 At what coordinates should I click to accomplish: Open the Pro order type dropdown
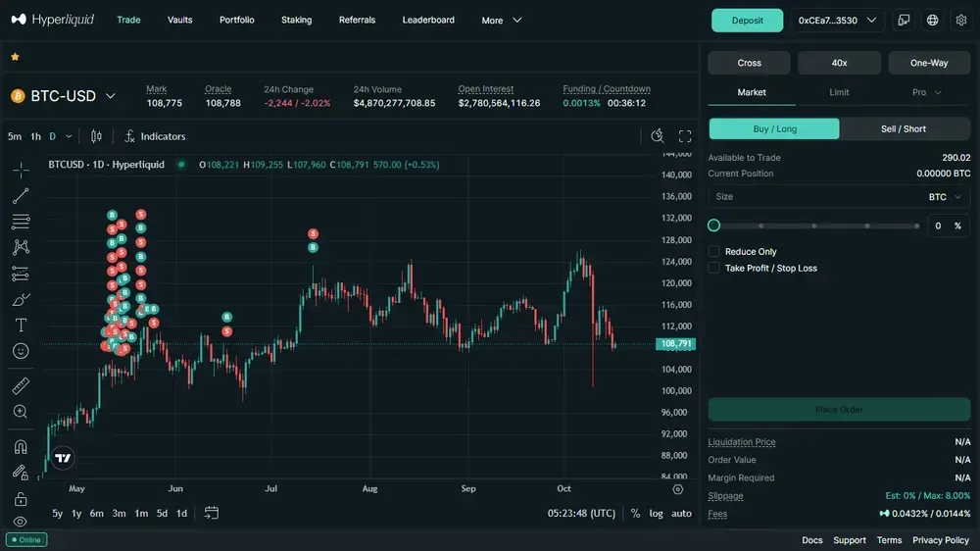(x=926, y=92)
